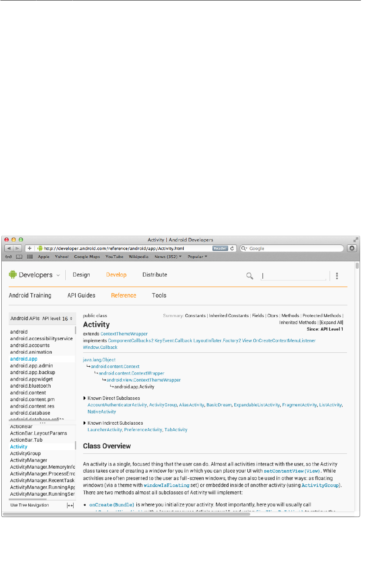384x588 pixels.
Task: Click the window horizontal scrollbar
Action: (x=127, y=514)
